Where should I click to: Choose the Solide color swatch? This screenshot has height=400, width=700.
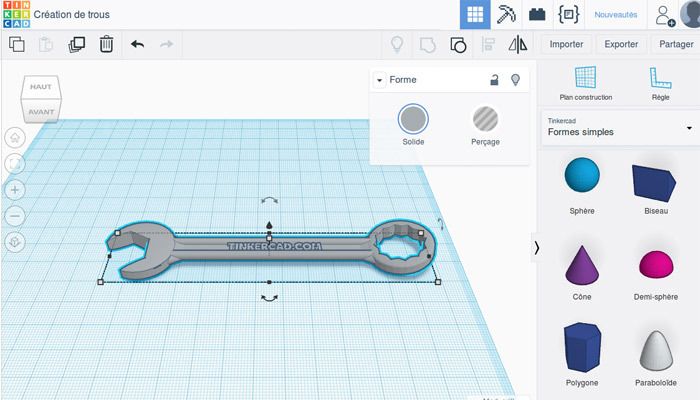pyautogui.click(x=413, y=120)
